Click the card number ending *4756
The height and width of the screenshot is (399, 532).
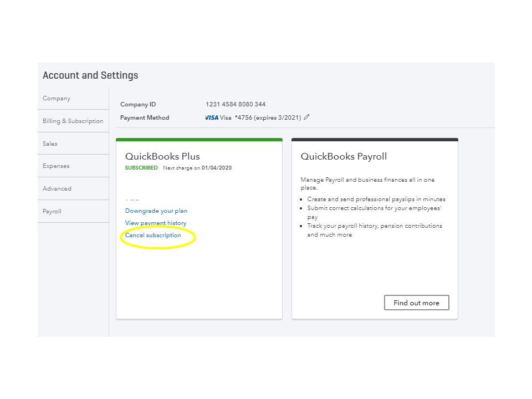244,117
